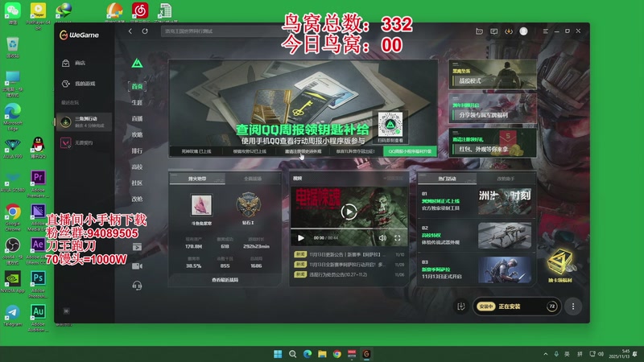Click the user avatar in title bar
644x362 pixels.
(524, 31)
